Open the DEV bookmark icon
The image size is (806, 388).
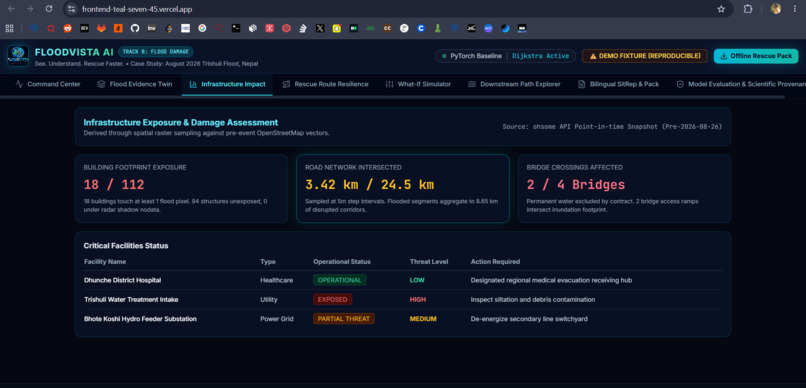pos(84,28)
